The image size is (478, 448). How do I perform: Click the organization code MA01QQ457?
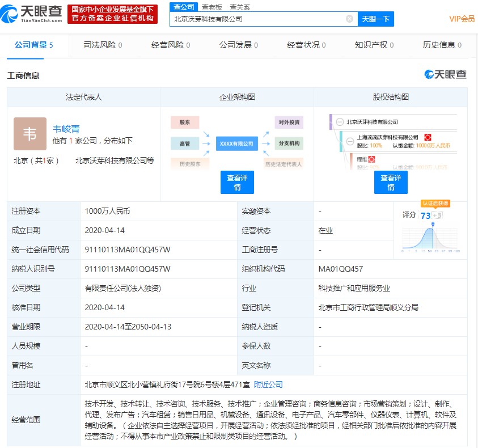[x=341, y=269]
